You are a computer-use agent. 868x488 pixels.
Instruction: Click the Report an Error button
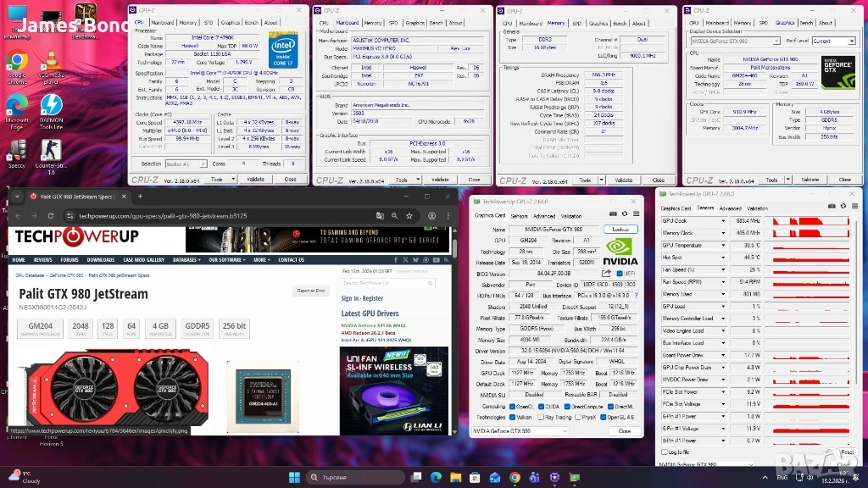coord(310,291)
